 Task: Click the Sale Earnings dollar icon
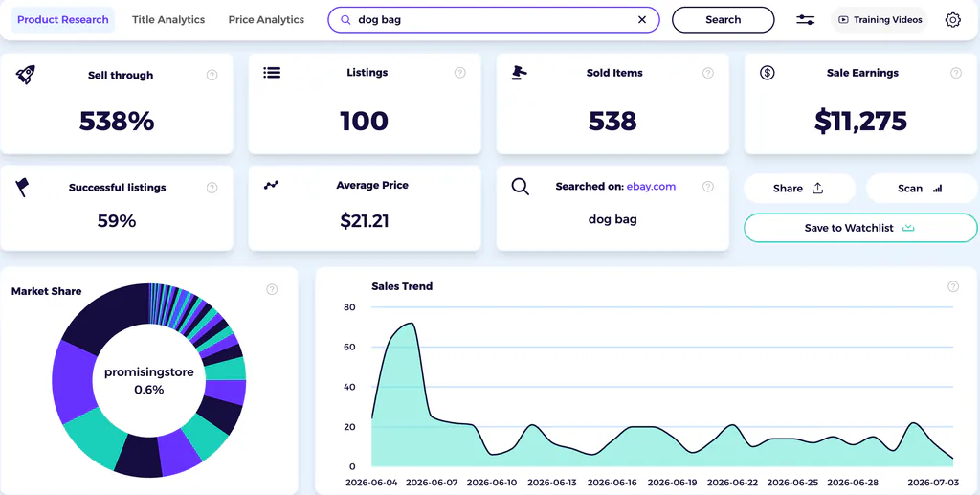tap(767, 73)
